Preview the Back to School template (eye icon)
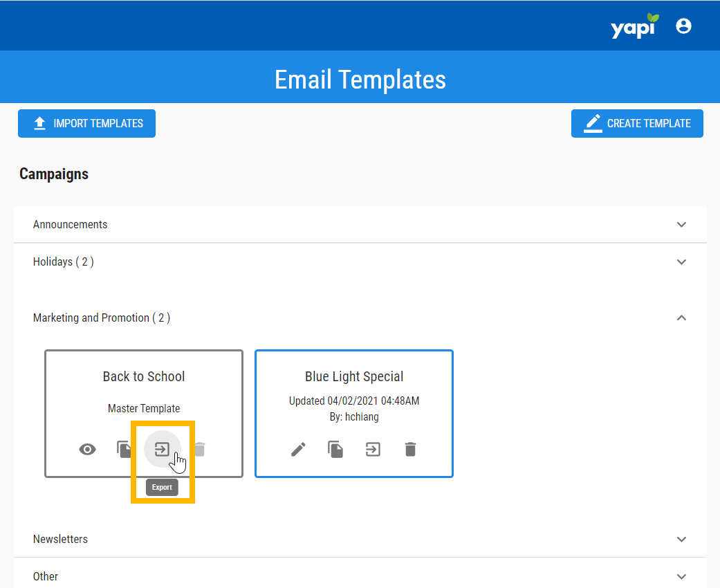Screen dimensions: 720x588 pos(87,449)
